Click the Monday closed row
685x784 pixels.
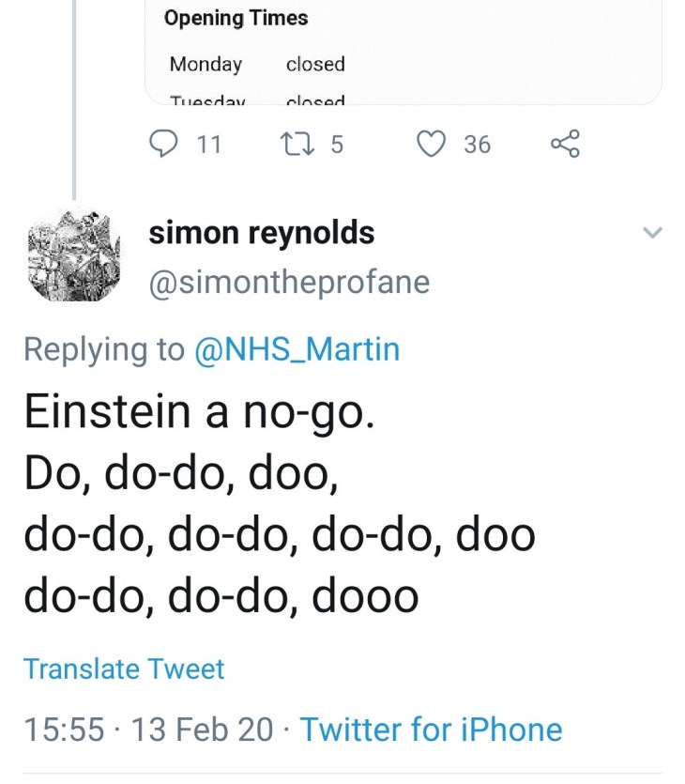[256, 64]
